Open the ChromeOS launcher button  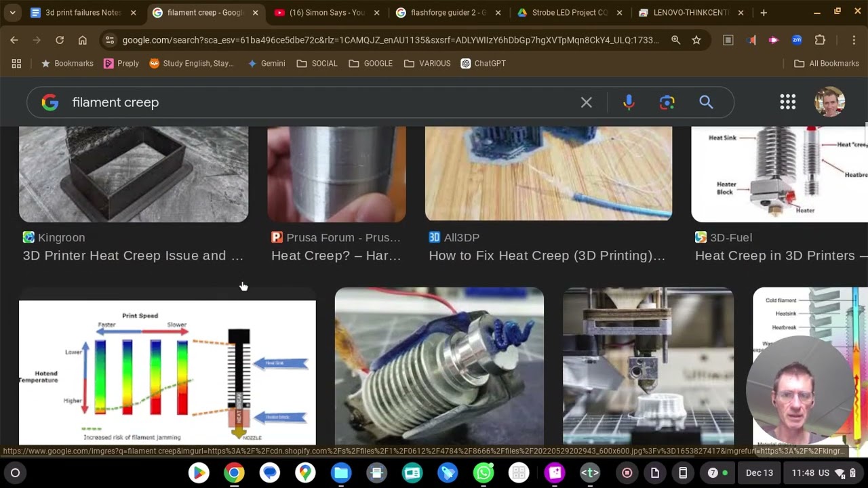point(15,472)
